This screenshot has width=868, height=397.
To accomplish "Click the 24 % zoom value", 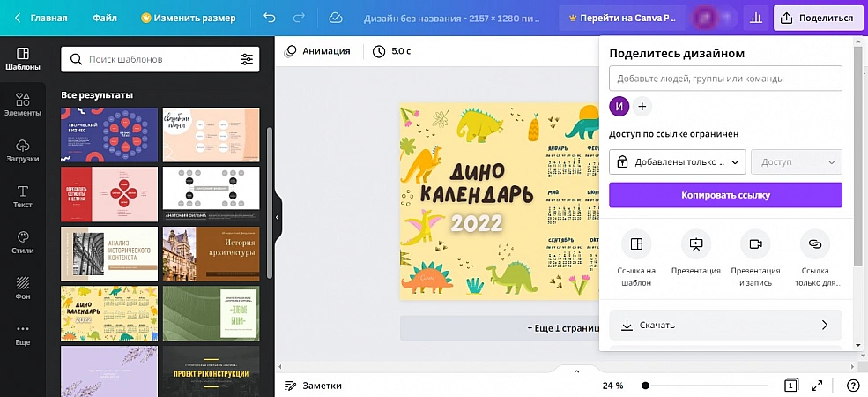I will [612, 386].
